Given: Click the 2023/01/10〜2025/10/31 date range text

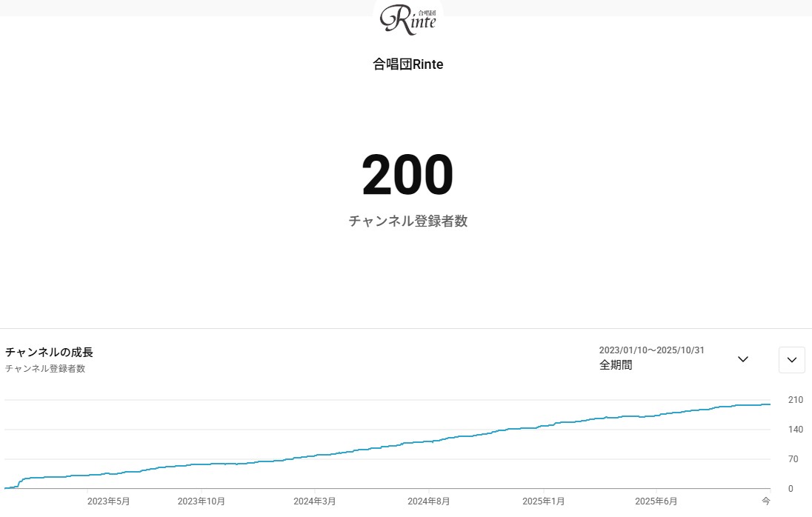Looking at the screenshot, I should pos(651,350).
